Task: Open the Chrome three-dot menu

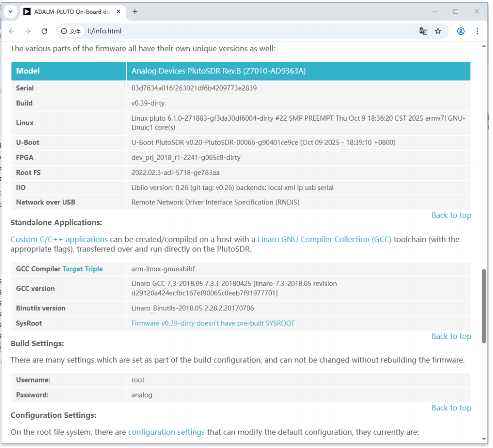Action: 477,31
